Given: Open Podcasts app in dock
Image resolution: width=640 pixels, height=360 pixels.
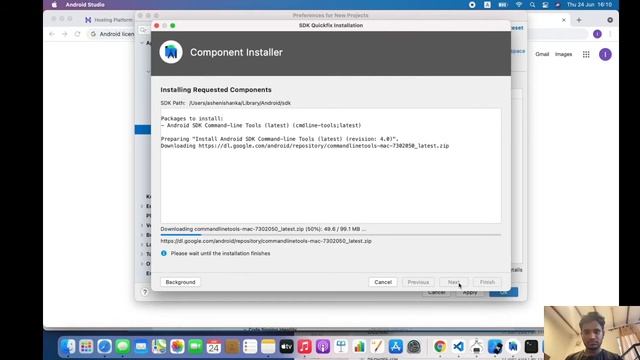Looking at the screenshot, I should pyautogui.click(x=323, y=347).
